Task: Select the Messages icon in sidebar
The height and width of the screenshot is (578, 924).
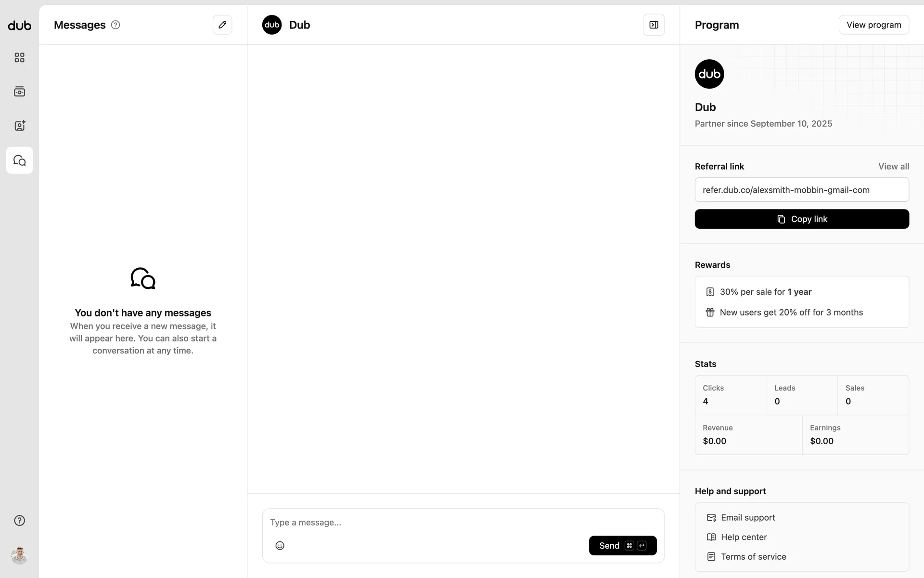Action: tap(19, 160)
